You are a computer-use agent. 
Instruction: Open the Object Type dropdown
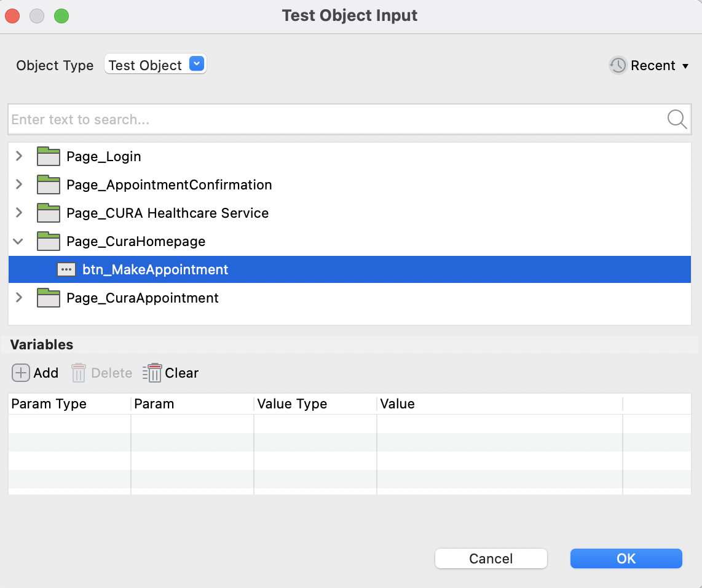coord(195,63)
